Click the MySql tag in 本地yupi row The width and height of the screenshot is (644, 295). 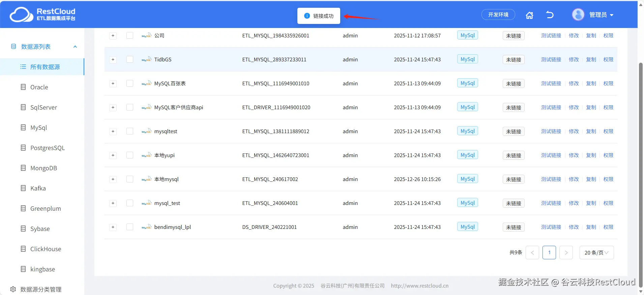click(x=468, y=155)
